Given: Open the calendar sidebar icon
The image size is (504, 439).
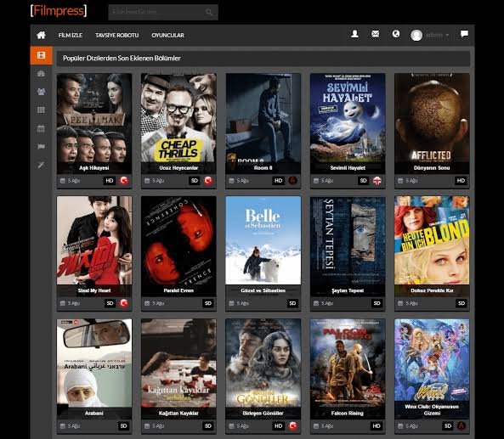Looking at the screenshot, I should click(41, 128).
